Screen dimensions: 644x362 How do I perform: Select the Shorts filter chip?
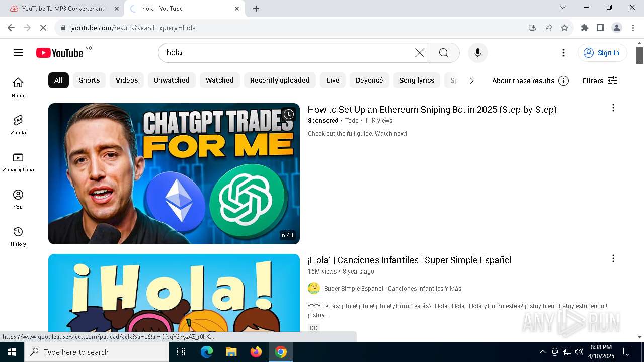pyautogui.click(x=89, y=80)
